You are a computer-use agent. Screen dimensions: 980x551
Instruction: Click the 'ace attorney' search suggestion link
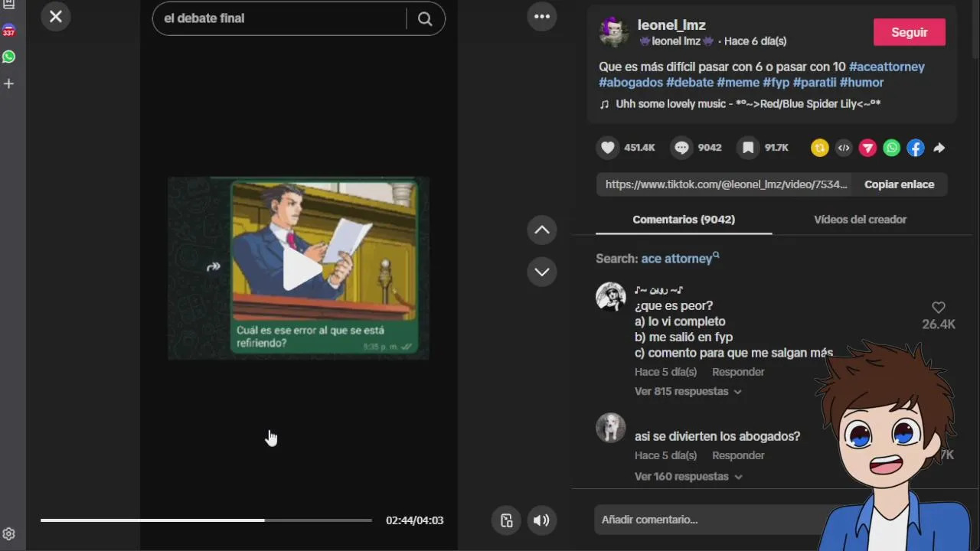tap(680, 259)
